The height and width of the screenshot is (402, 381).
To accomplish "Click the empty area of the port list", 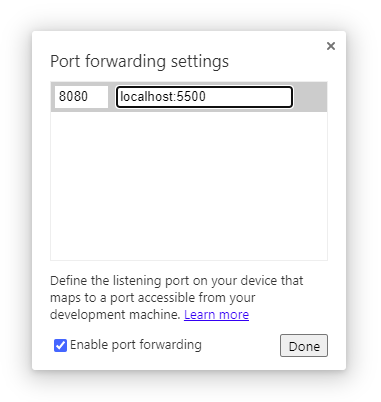I will tap(189, 186).
